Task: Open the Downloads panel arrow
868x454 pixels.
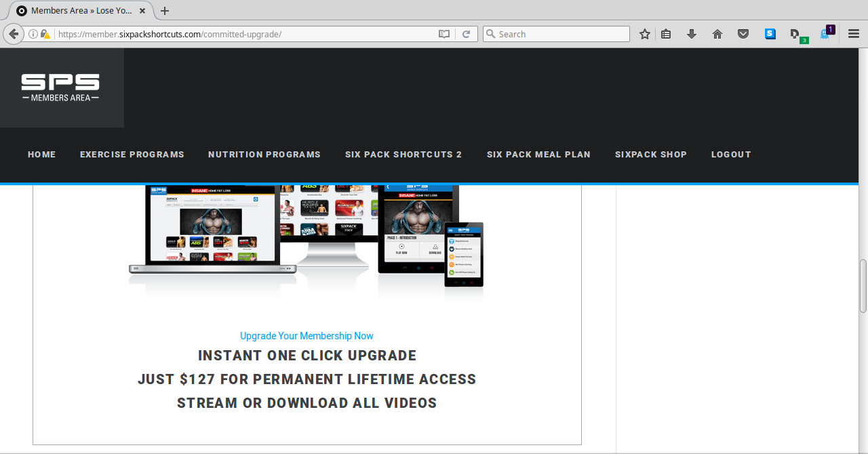Action: point(692,34)
